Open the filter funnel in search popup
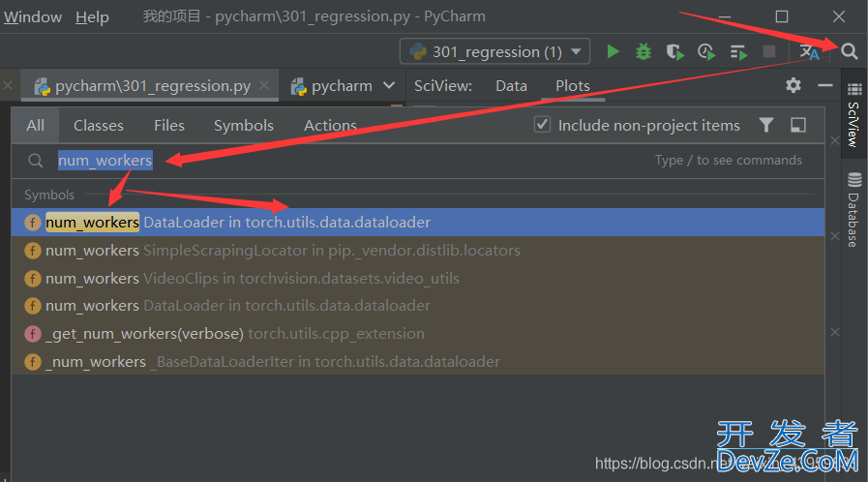This screenshot has height=482, width=868. (x=766, y=125)
